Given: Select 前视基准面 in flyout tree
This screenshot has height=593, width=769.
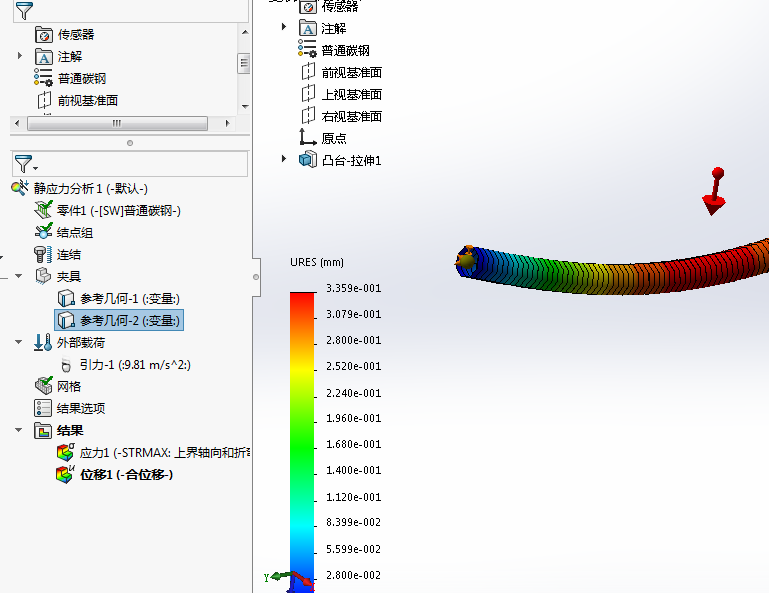Looking at the screenshot, I should click(352, 73).
